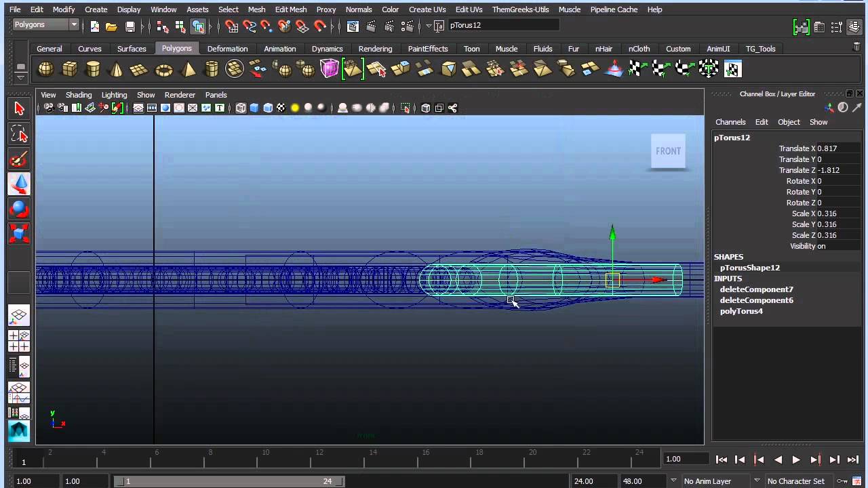The image size is (868, 488).
Task: Create a polygon cone from shelf
Action: tap(117, 69)
